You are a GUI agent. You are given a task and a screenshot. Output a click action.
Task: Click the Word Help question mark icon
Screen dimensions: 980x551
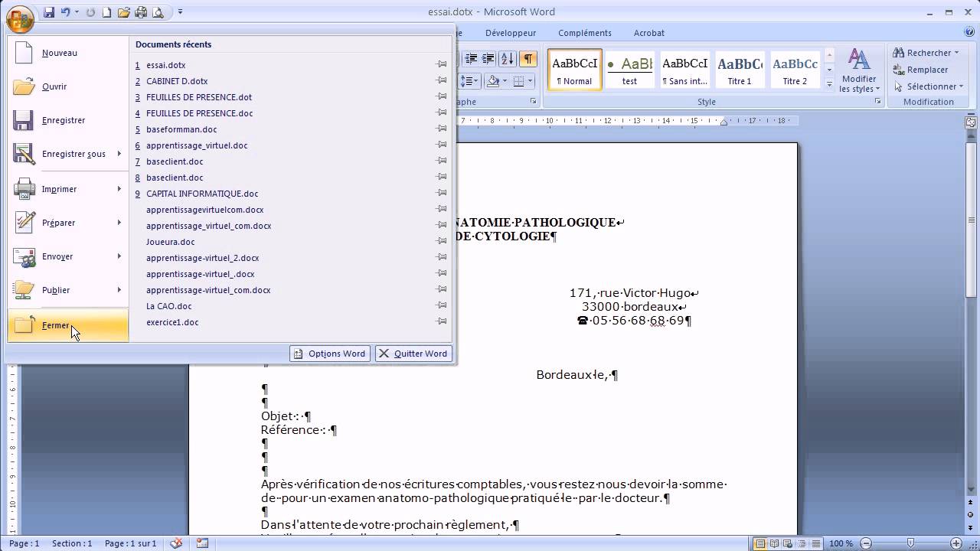[x=970, y=32]
